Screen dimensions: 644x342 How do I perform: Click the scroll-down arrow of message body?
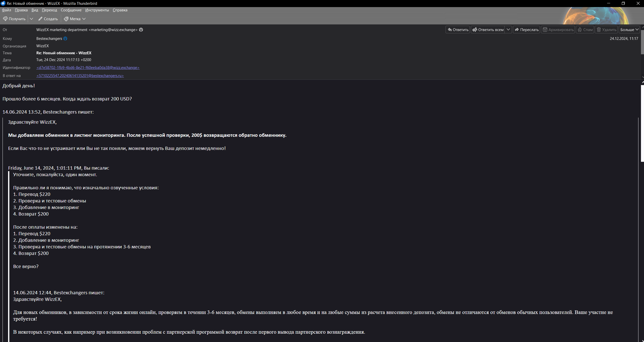pos(642,340)
